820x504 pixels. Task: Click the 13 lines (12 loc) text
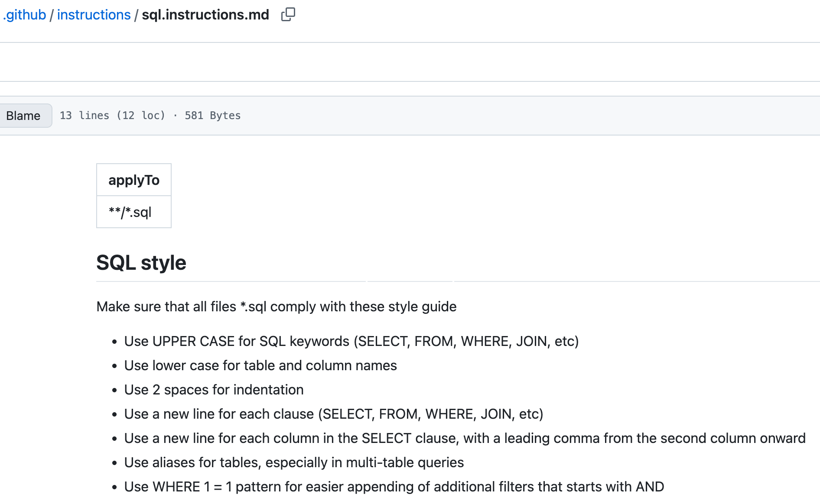[113, 116]
